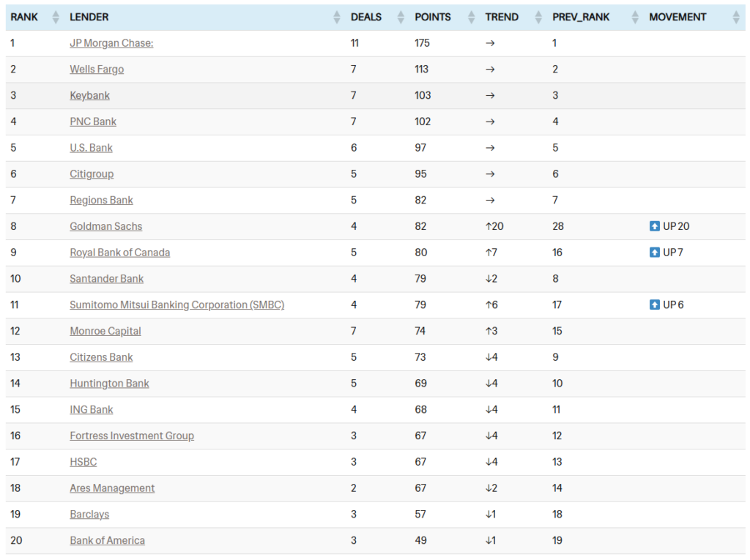Sort using POINTS column sort arrows

pos(471,17)
